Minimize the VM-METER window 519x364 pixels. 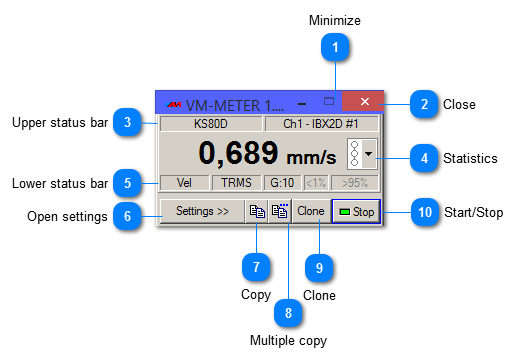302,103
